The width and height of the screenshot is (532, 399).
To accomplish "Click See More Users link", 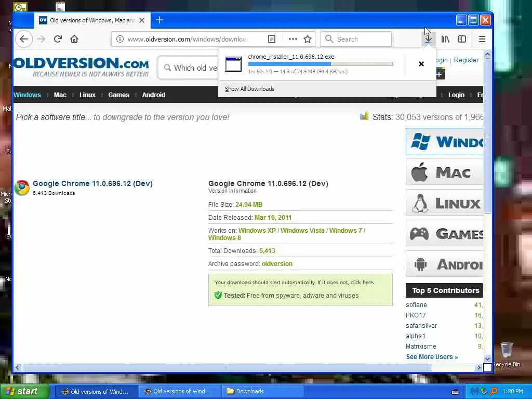I will pos(432,357).
